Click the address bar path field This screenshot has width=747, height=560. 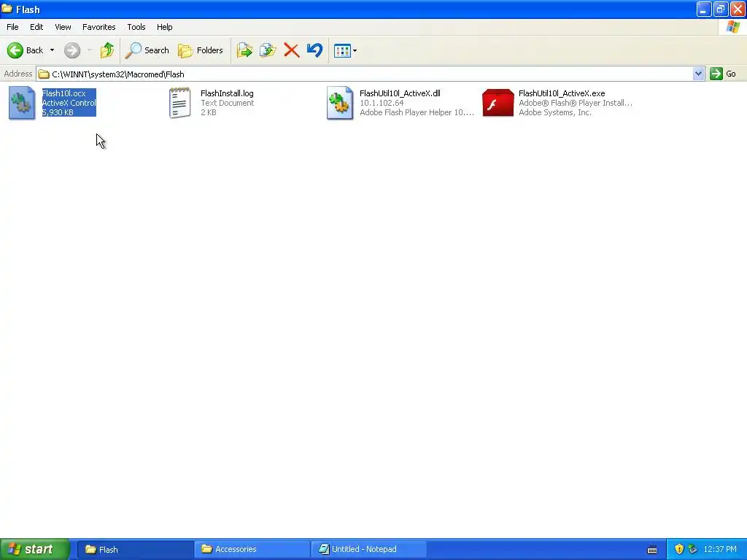point(365,74)
